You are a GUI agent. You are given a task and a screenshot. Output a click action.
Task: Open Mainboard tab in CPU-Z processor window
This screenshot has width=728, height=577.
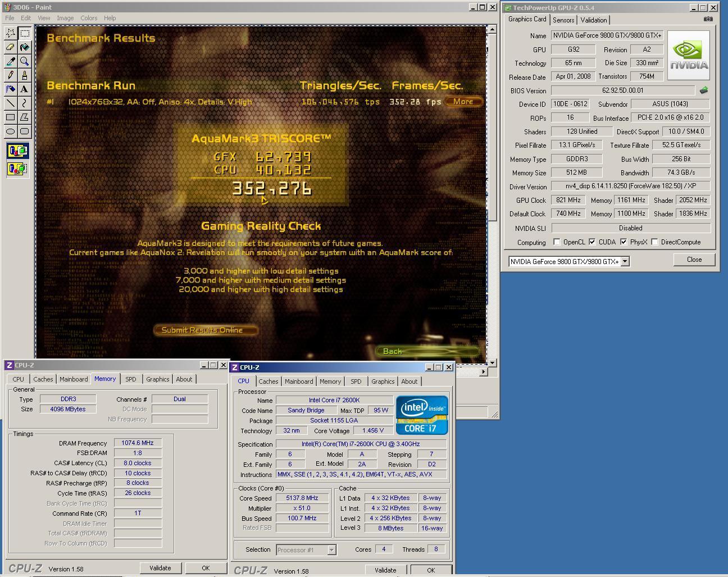point(299,381)
